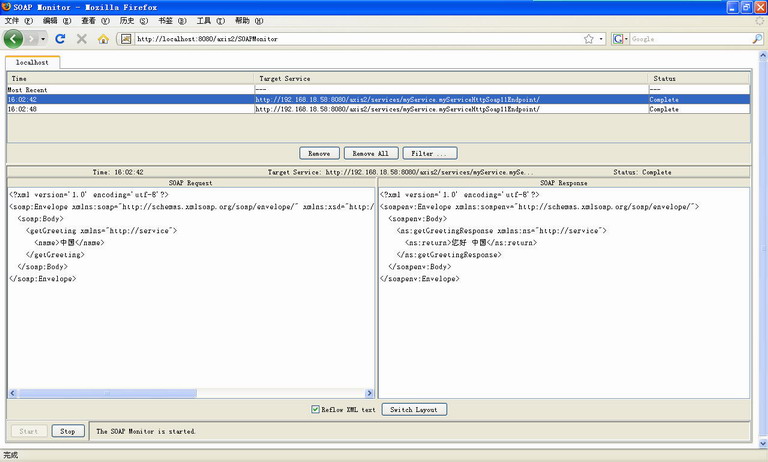Click the Firefox back arrow button

coord(13,39)
